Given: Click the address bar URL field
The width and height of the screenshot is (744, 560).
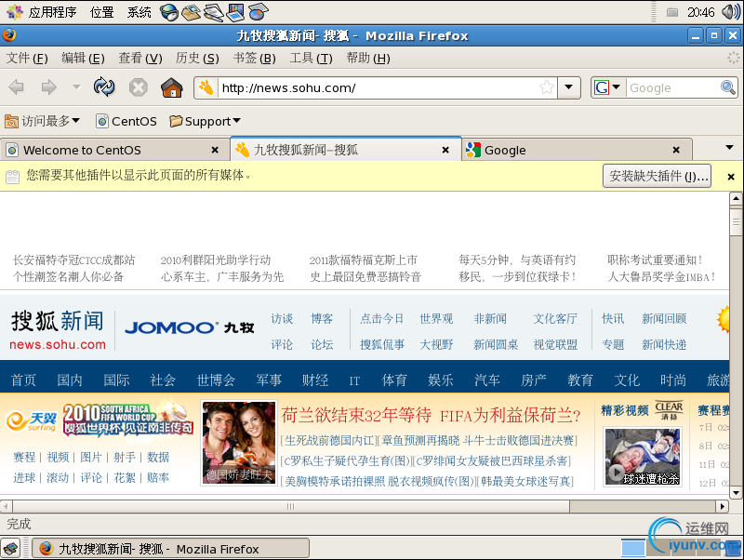Looking at the screenshot, I should [x=379, y=87].
